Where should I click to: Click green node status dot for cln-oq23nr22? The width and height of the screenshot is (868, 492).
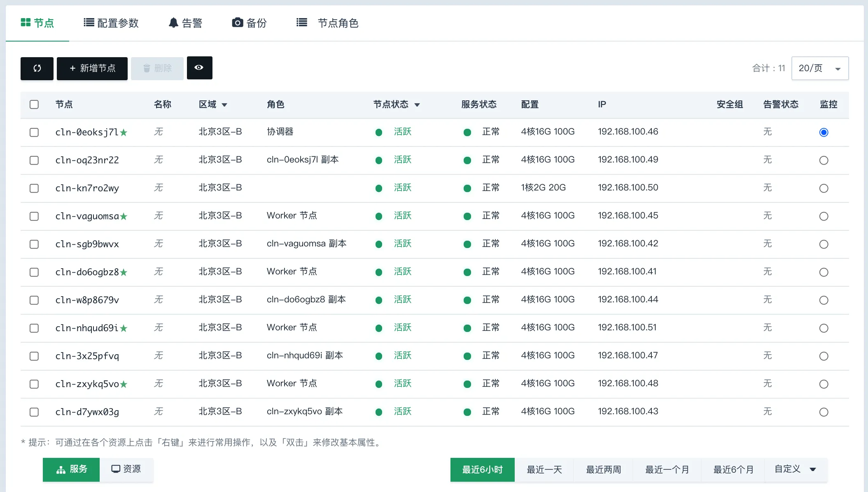(x=379, y=160)
